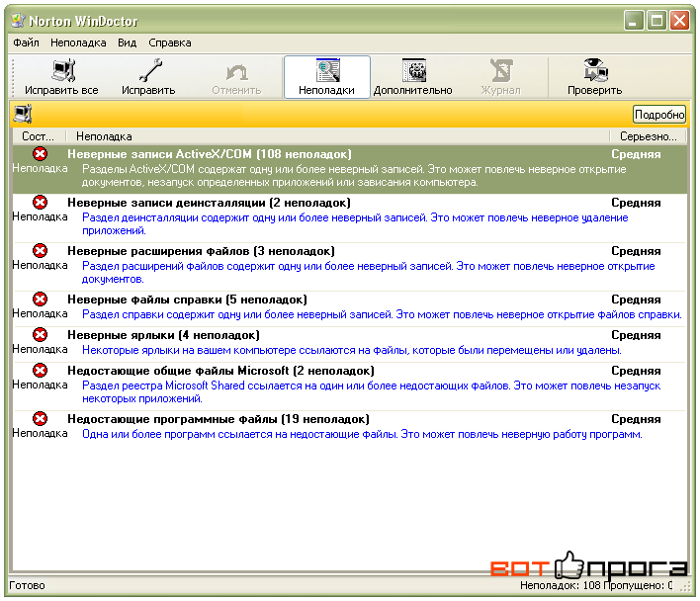The height and width of the screenshot is (601, 700).
Task: Click red error icon for ярлыки row
Action: click(41, 334)
